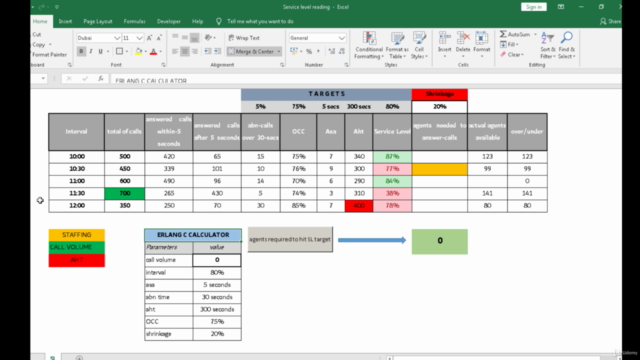Viewport: 640px width, 360px height.
Task: Toggle center horizontal alignment
Action: 185,51
